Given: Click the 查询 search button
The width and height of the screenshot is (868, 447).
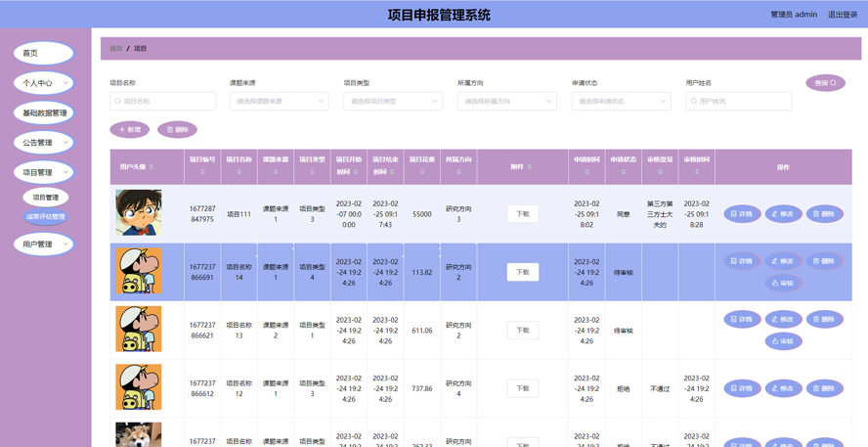Looking at the screenshot, I should coord(825,82).
